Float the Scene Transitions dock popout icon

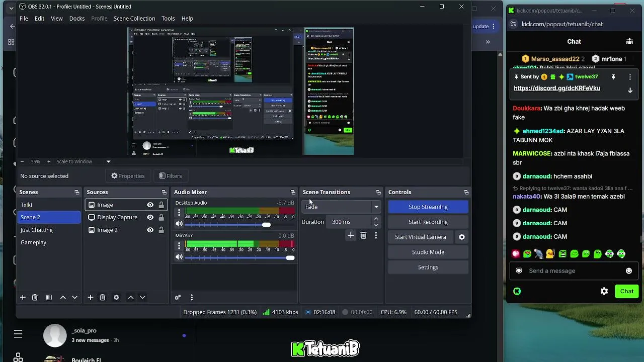click(x=378, y=192)
